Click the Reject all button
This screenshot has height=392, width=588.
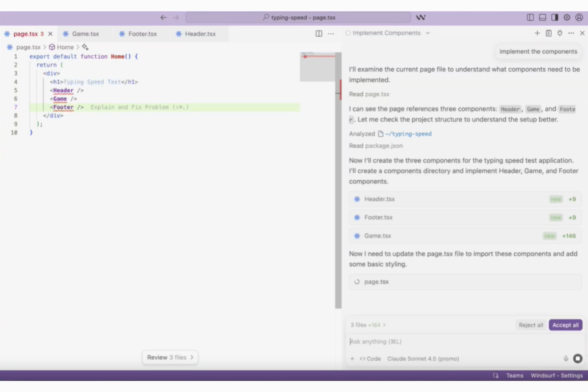[531, 325]
